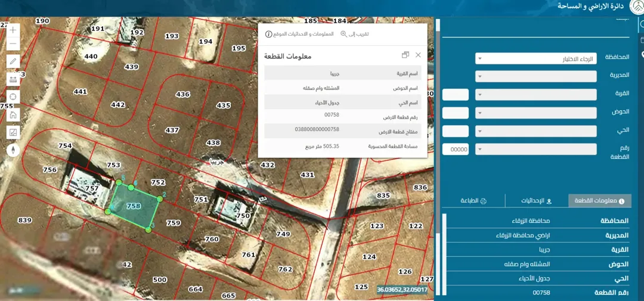644x301 pixels.
Task: Click parcel 759 on the map
Action: 174,223
